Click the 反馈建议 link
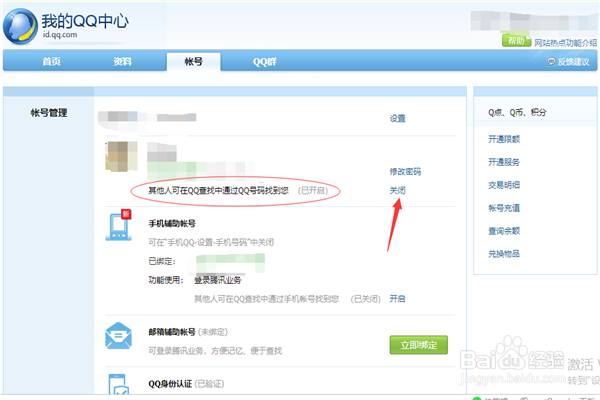 tap(573, 62)
